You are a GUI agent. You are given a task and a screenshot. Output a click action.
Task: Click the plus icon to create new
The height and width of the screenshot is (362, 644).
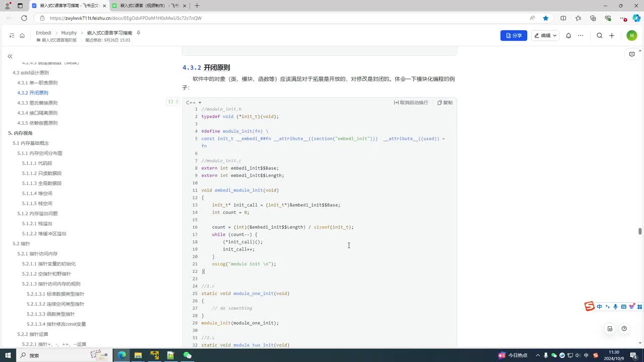tap(612, 36)
